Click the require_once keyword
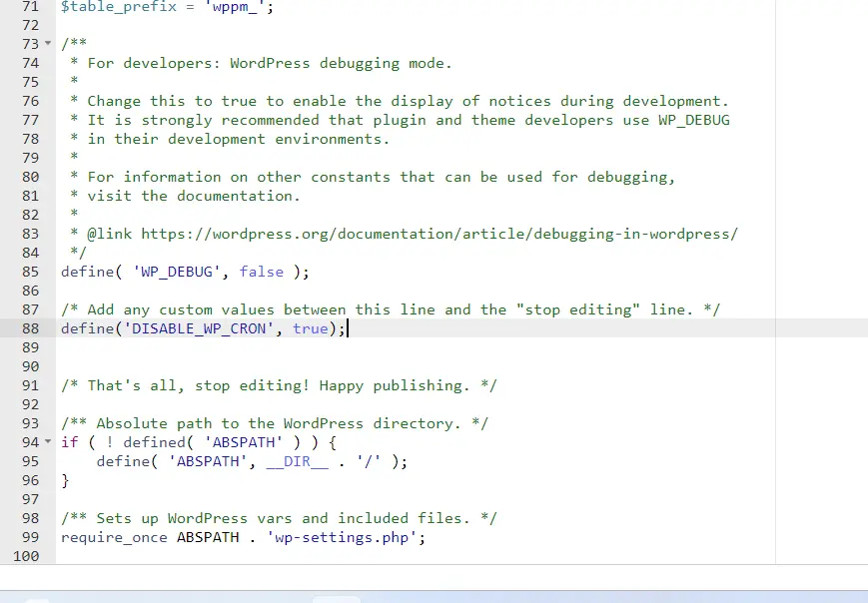 pyautogui.click(x=114, y=537)
